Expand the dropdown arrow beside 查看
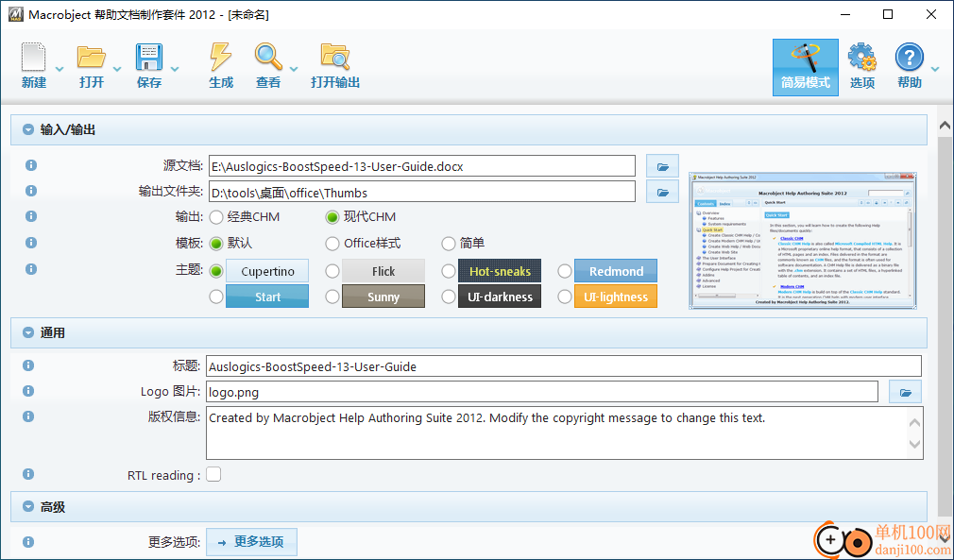Screen dimensions: 954x560 (294, 69)
